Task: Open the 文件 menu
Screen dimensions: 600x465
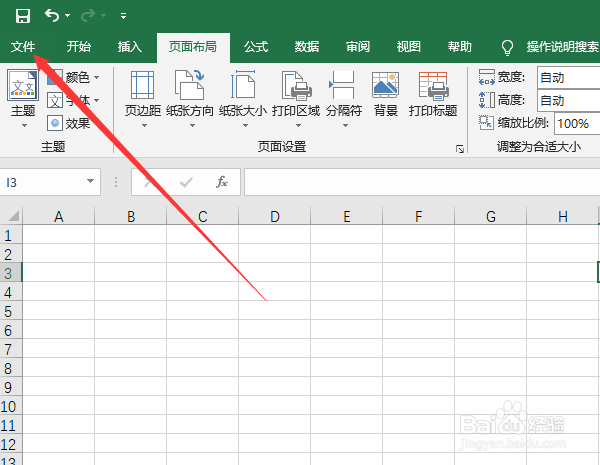Action: (23, 47)
